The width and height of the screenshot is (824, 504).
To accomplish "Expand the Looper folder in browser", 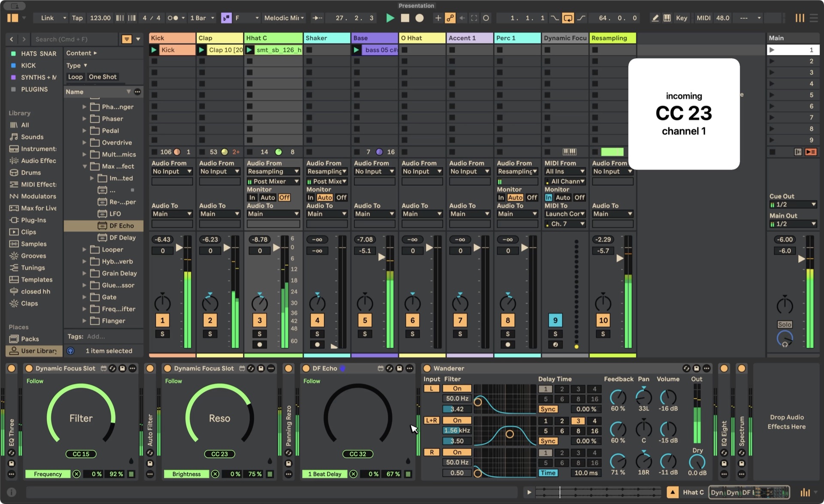I will [85, 250].
